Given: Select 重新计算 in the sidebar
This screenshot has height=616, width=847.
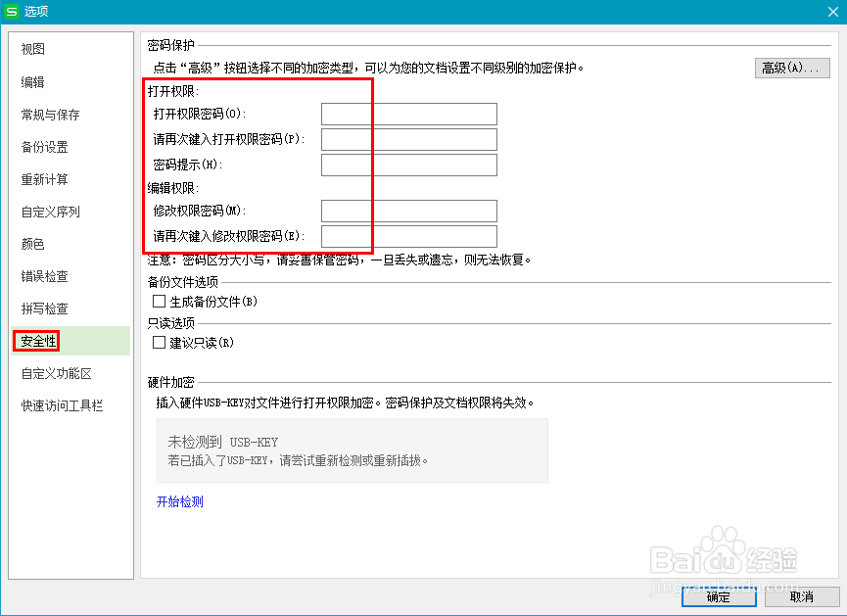Looking at the screenshot, I should point(46,178).
